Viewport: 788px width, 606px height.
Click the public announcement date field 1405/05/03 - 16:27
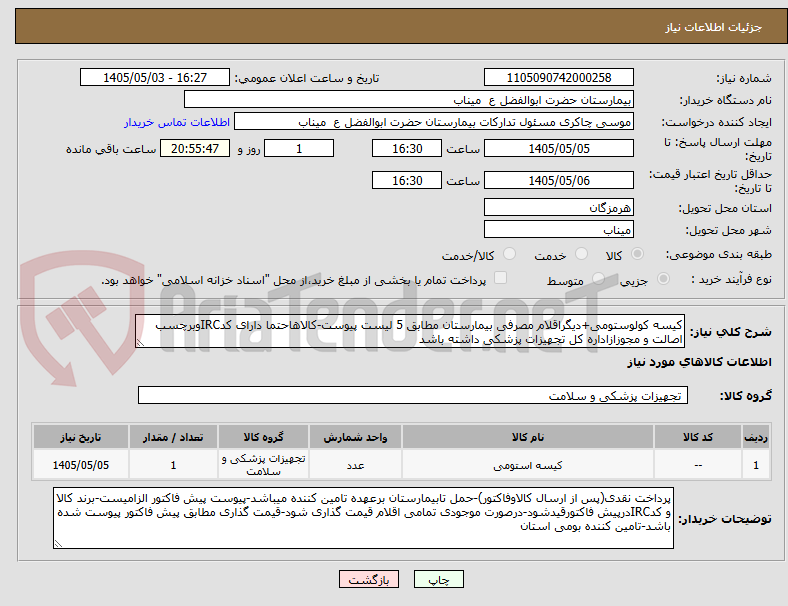pos(155,77)
